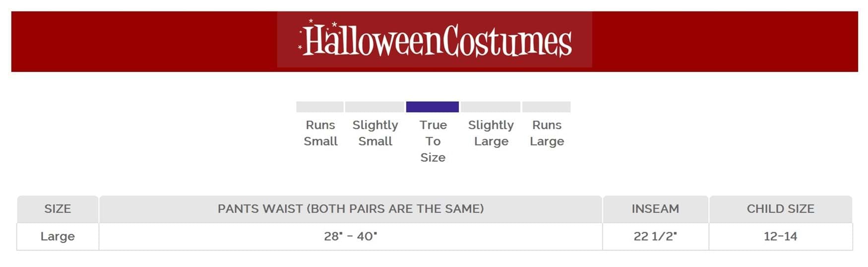Click the SIZE column header
Screen dimensions: 868x267
point(58,209)
